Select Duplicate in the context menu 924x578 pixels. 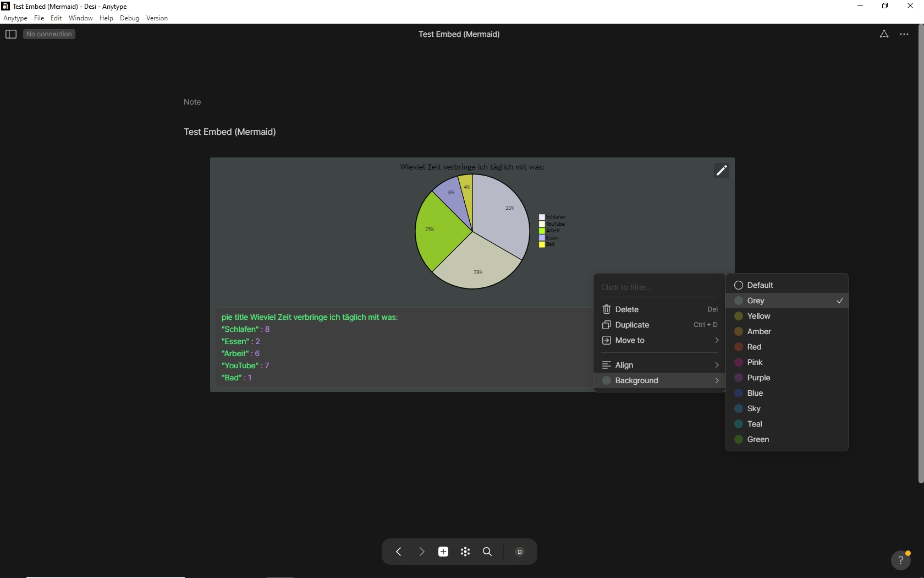point(659,325)
